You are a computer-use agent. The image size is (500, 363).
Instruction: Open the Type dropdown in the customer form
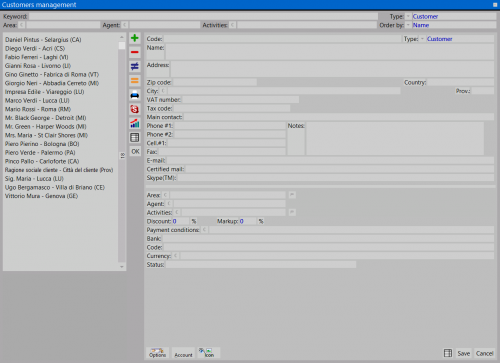pos(422,39)
